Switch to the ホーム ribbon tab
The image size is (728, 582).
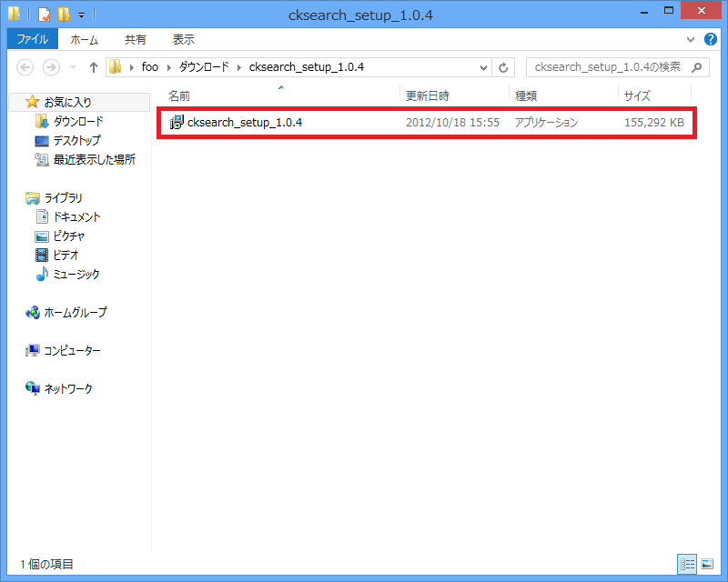point(85,40)
